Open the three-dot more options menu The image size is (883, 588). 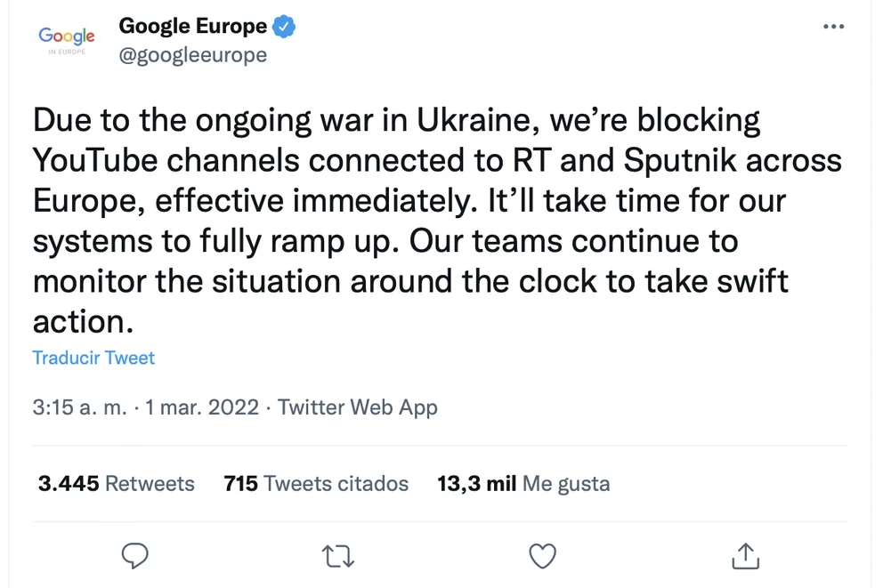point(833,27)
